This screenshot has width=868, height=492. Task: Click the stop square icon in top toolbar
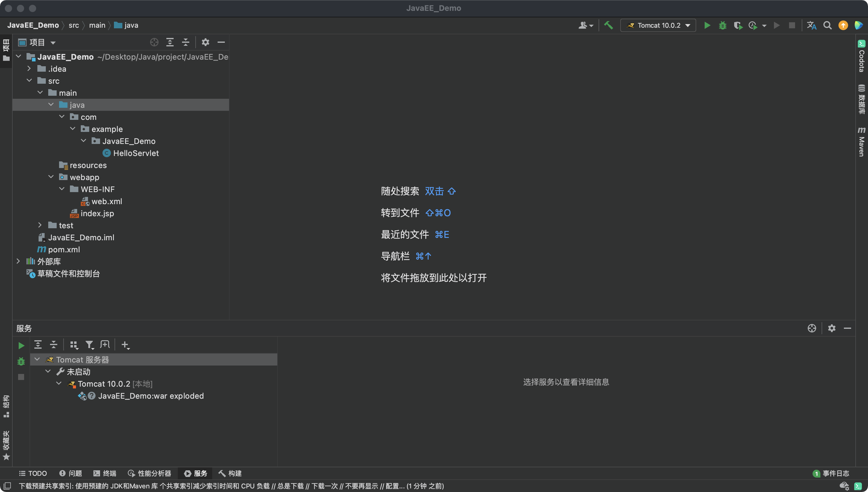tap(791, 25)
